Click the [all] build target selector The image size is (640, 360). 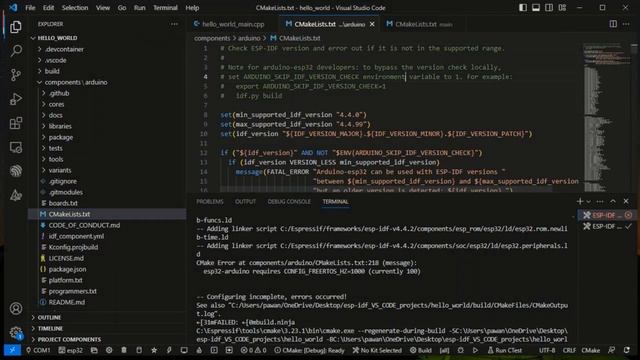(444, 350)
